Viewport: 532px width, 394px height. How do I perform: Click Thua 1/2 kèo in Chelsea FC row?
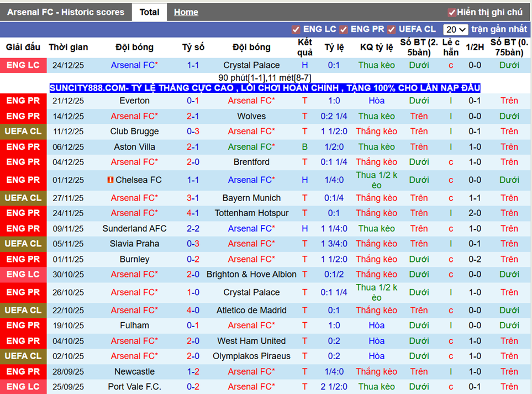point(377,180)
